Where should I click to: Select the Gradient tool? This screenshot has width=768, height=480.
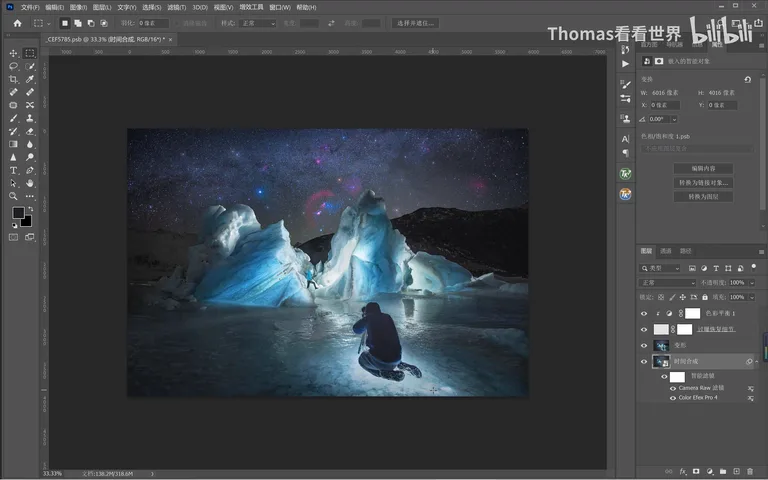tap(13, 144)
